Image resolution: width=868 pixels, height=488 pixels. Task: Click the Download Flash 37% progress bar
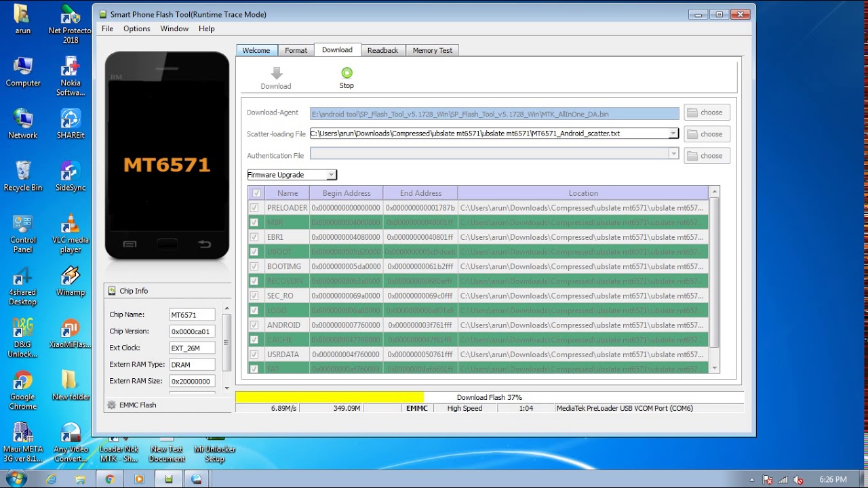489,397
